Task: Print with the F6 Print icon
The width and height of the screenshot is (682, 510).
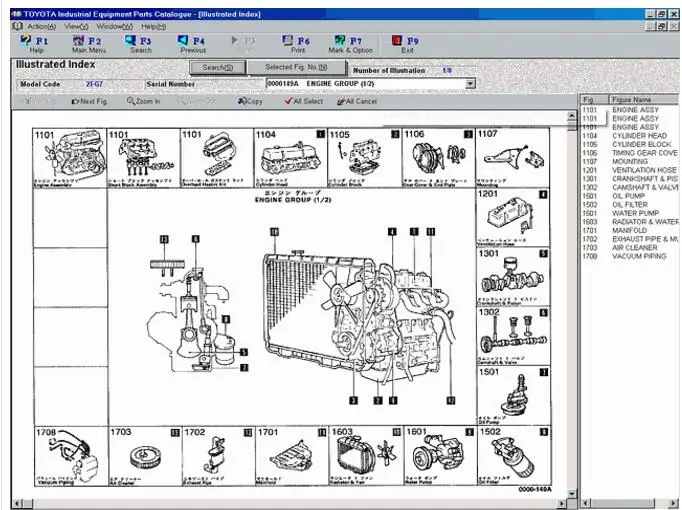Action: click(297, 44)
